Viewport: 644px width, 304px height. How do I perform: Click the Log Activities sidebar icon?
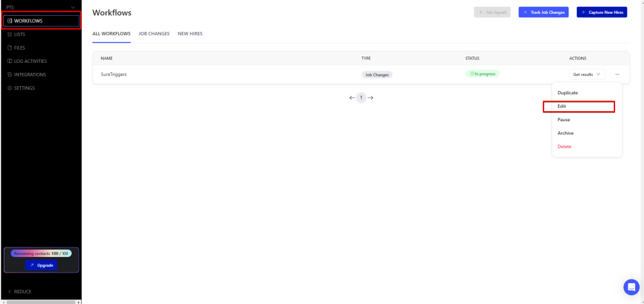tap(9, 61)
